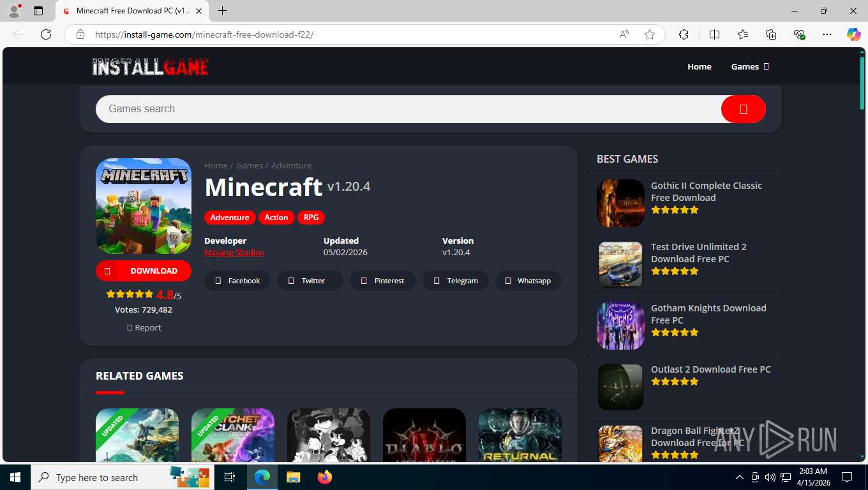Open Task View on the taskbar

pyautogui.click(x=230, y=477)
